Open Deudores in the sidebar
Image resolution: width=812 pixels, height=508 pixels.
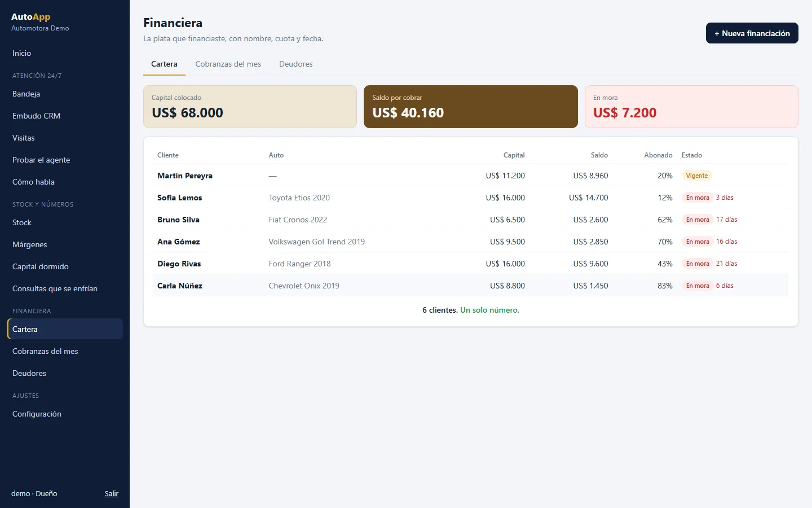pos(65,373)
